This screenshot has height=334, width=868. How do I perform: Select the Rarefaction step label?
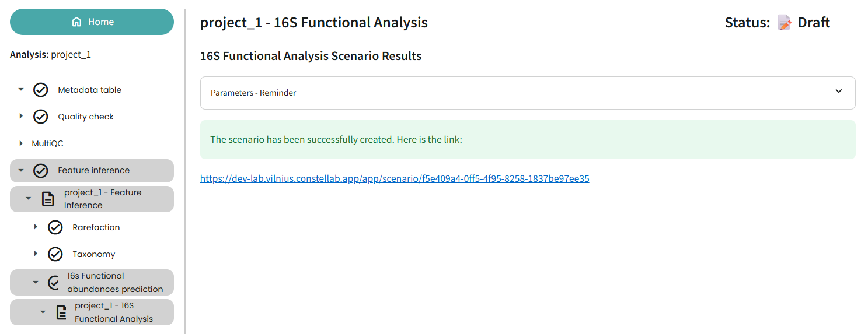(x=96, y=227)
